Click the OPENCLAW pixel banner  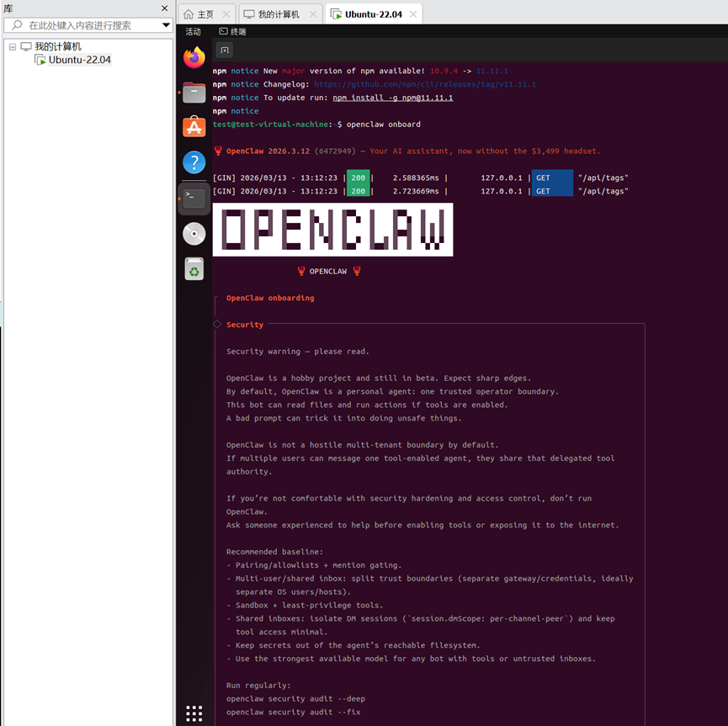tap(333, 230)
